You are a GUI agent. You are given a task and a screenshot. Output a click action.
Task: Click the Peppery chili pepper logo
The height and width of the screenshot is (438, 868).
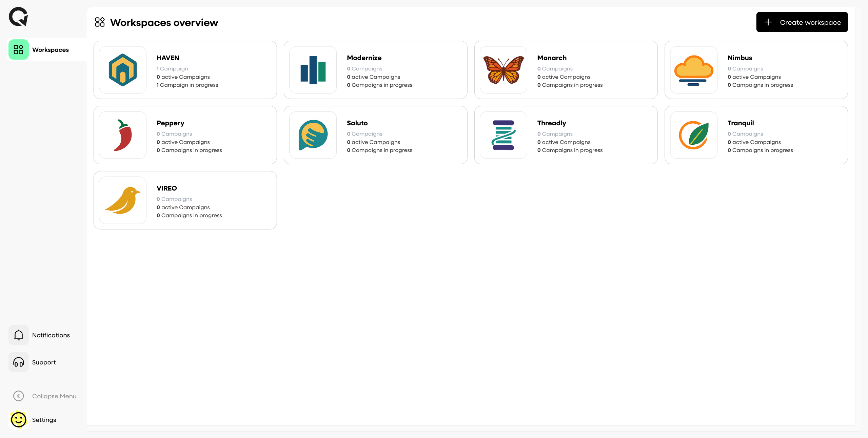(x=123, y=135)
